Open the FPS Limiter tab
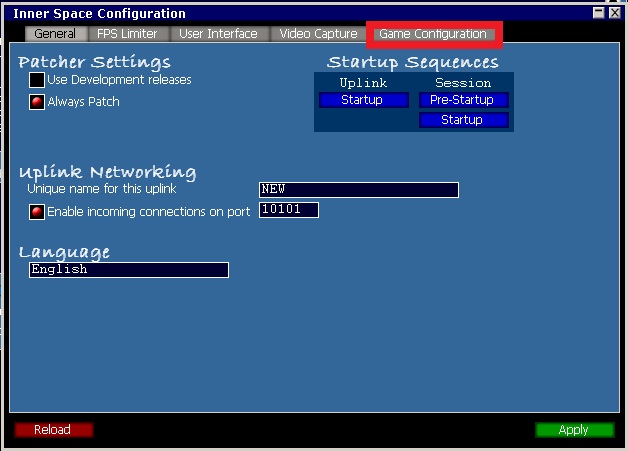This screenshot has width=628, height=451. click(127, 34)
